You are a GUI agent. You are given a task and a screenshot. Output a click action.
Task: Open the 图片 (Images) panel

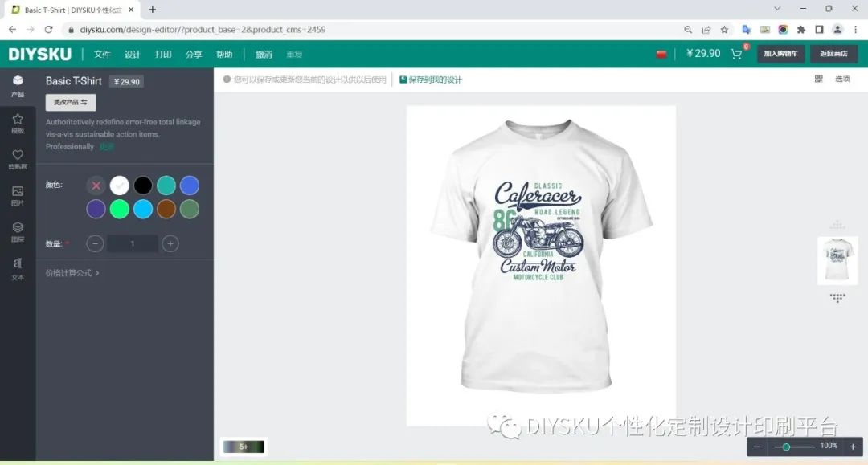[18, 193]
